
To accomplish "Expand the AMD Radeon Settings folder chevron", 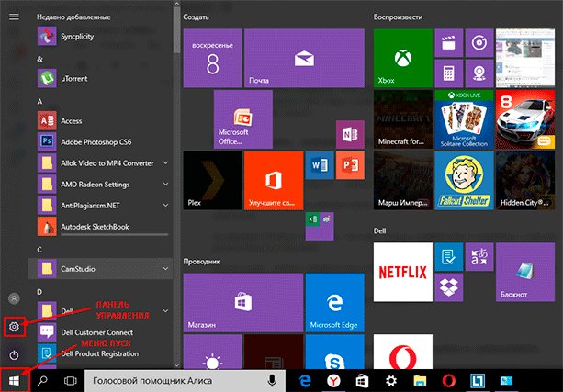I will (x=165, y=185).
